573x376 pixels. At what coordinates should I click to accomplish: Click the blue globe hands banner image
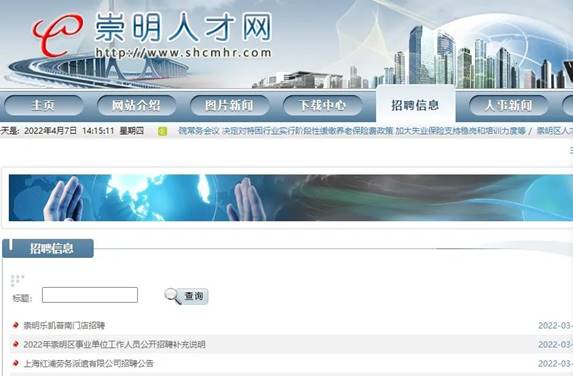coord(291,198)
